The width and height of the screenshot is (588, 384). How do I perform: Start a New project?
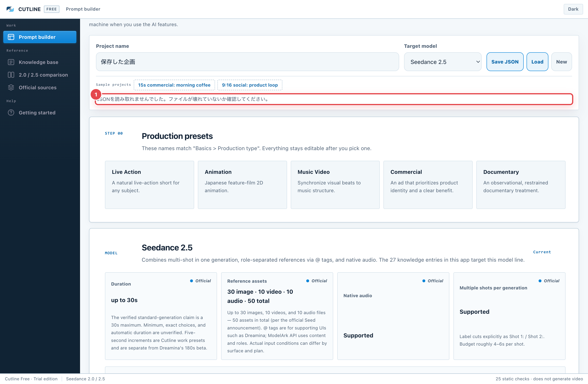point(561,62)
